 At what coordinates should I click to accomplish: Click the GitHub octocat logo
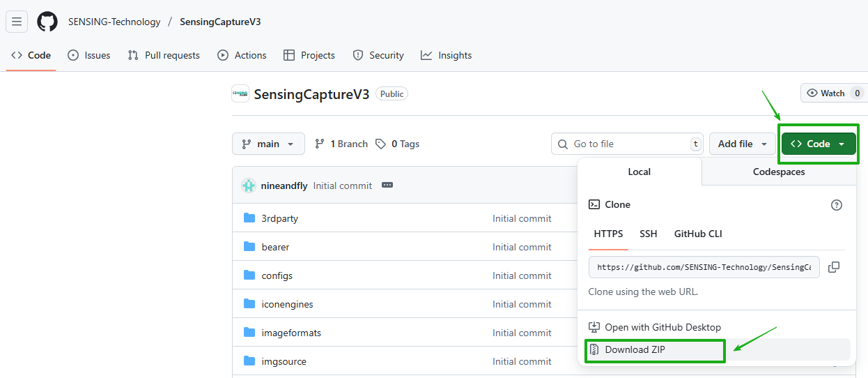(x=47, y=22)
